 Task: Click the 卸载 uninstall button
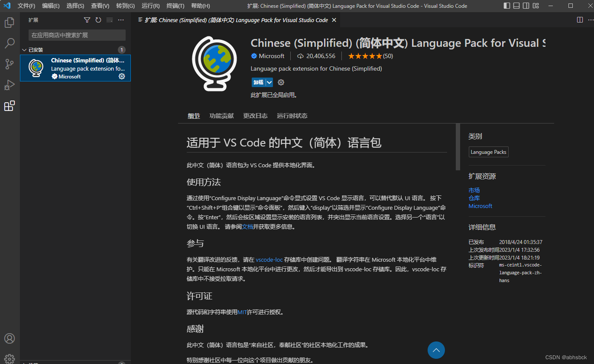click(x=259, y=82)
